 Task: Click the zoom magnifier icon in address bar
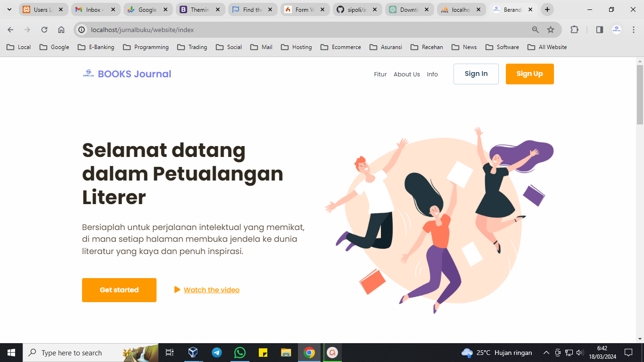[536, 30]
